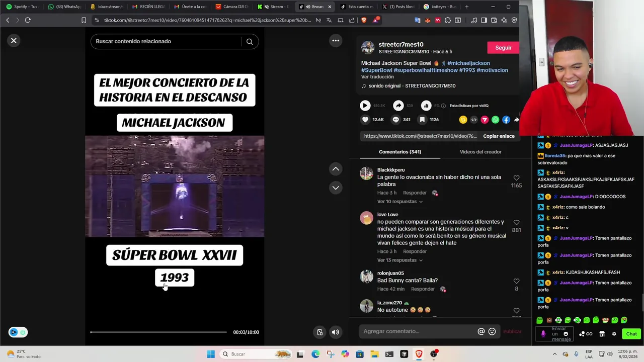644x362 pixels.
Task: Click the yellow repost icon
Action: coord(463,120)
